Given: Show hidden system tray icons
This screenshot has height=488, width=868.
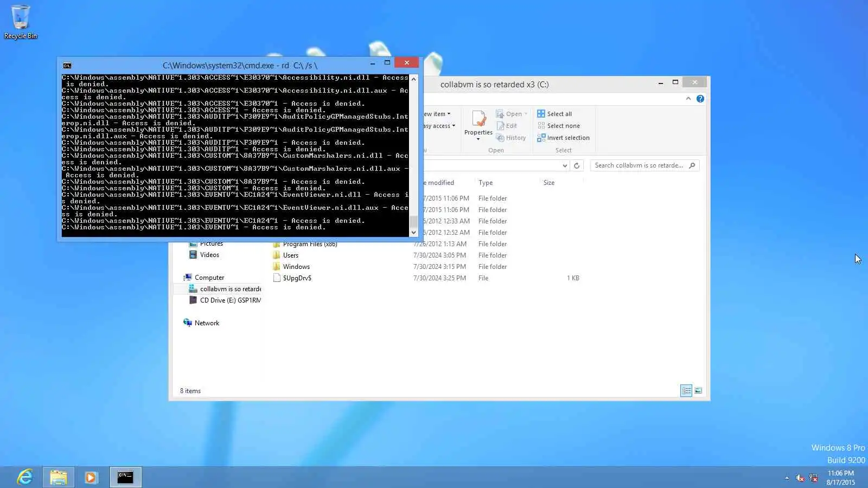Looking at the screenshot, I should coord(787,478).
